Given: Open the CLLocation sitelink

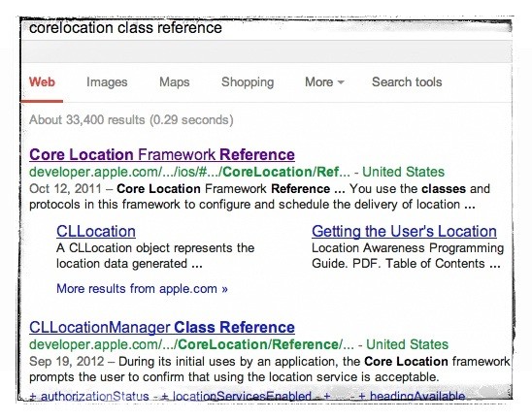Looking at the screenshot, I should pyautogui.click(x=96, y=232).
